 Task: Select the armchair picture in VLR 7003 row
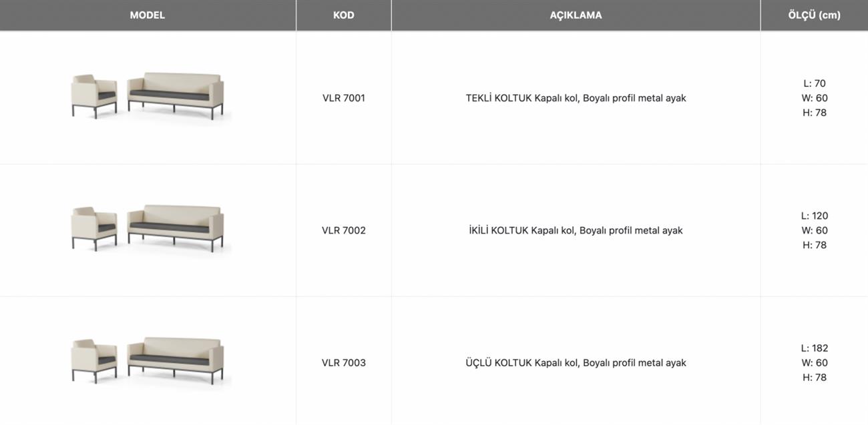(x=94, y=361)
